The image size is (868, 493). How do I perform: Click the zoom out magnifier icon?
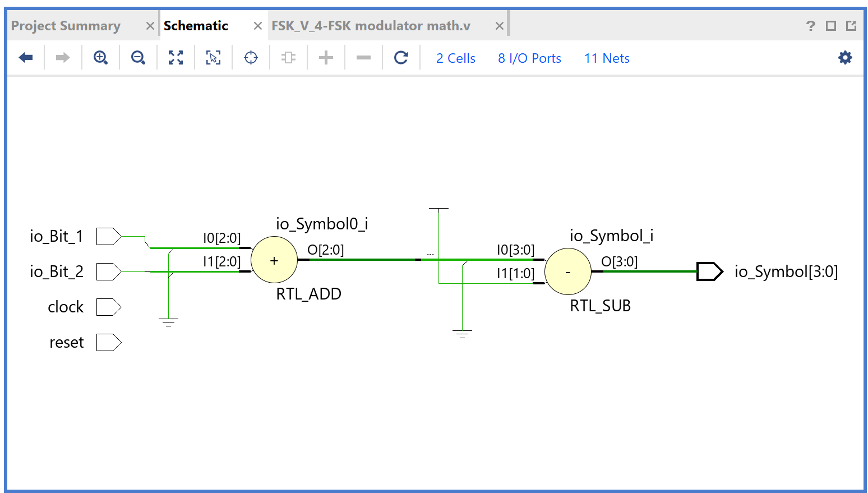138,58
